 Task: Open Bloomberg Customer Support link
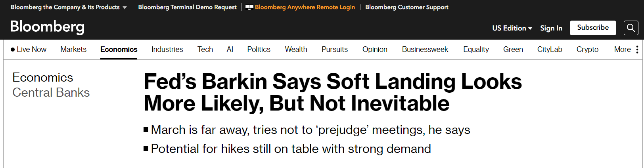[x=406, y=7]
